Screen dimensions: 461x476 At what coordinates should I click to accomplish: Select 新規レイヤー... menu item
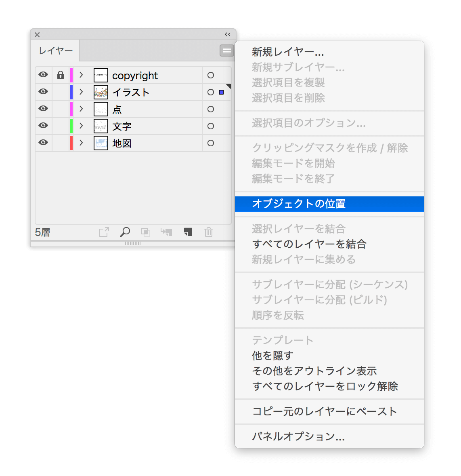(x=329, y=52)
